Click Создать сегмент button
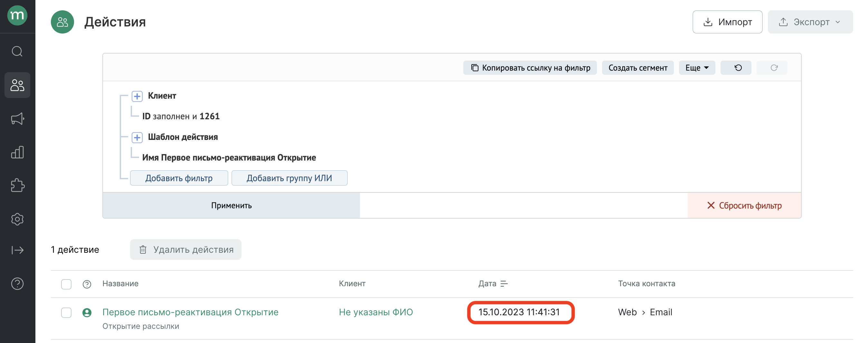The height and width of the screenshot is (343, 868). point(637,68)
